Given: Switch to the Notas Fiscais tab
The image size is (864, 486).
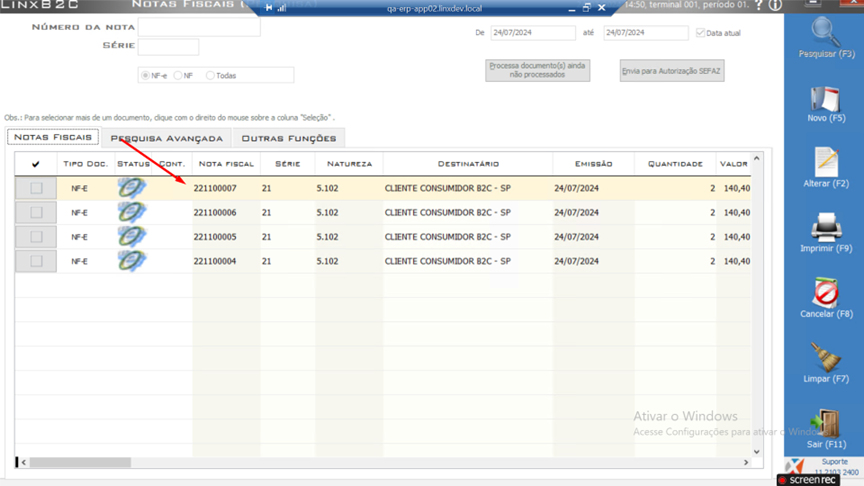Looking at the screenshot, I should [53, 137].
